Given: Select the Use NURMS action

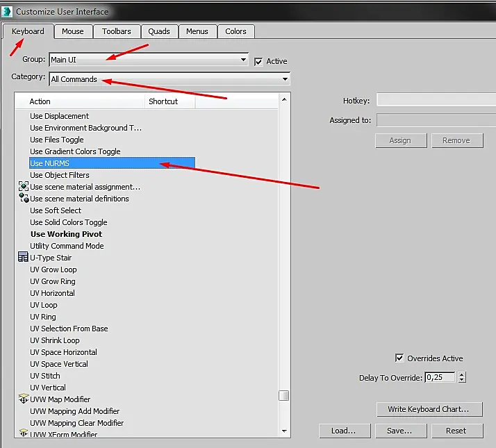Looking at the screenshot, I should pyautogui.click(x=112, y=163).
